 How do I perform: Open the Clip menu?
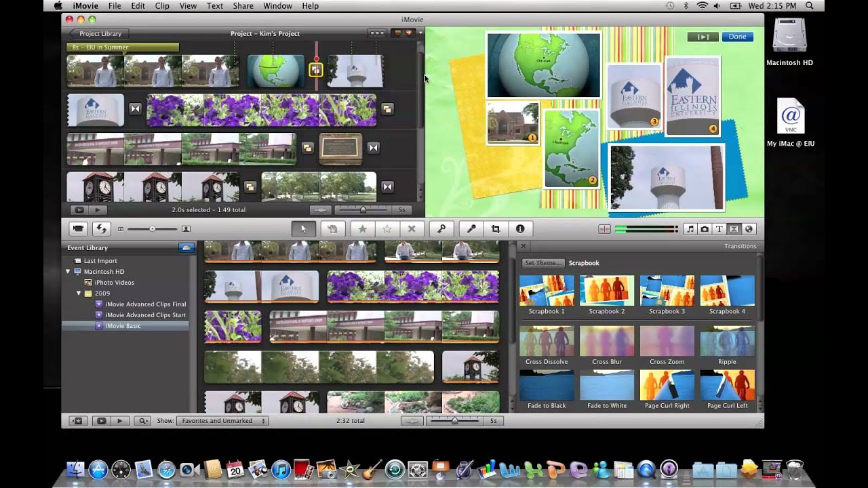tap(162, 5)
